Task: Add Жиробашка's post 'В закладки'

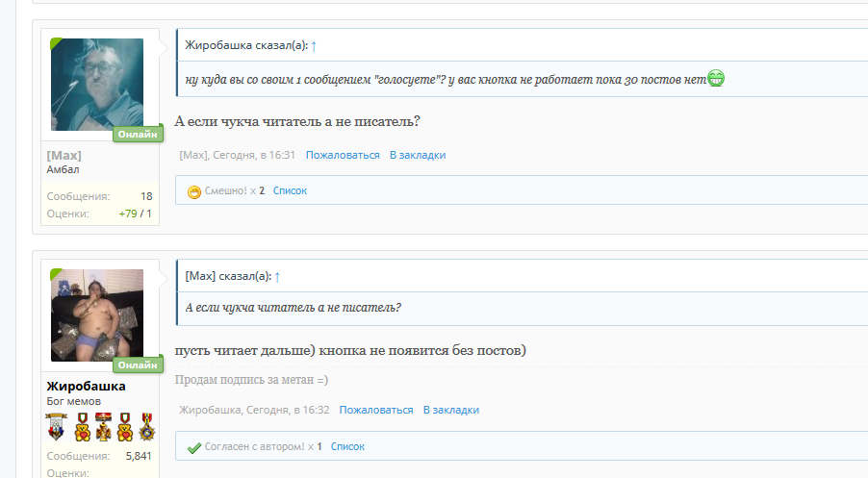Action: 451,410
